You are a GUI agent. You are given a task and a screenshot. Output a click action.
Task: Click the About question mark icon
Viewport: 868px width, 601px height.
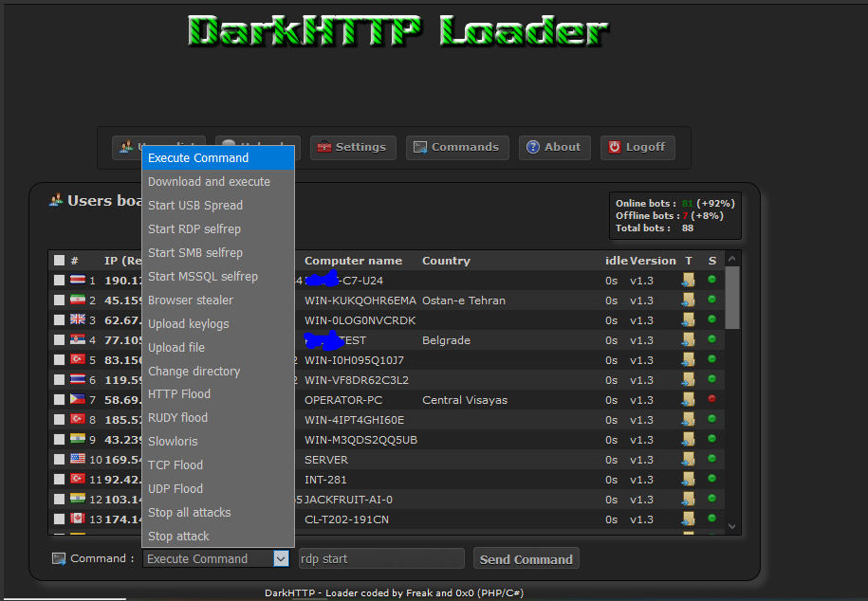tap(533, 148)
